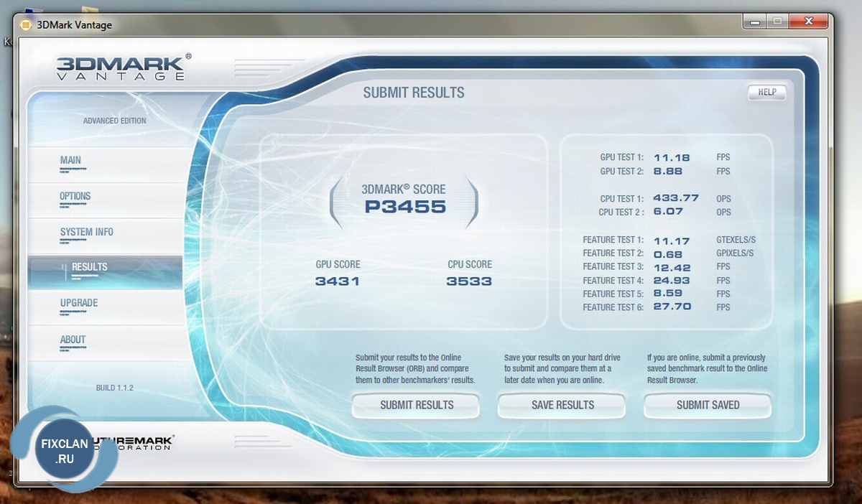Click the GPU Test 2 value 8.88

(667, 172)
